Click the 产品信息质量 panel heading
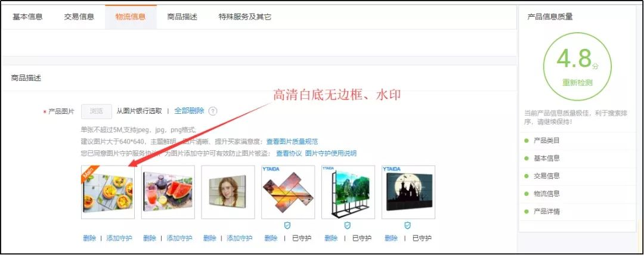The image size is (644, 255). tap(550, 17)
